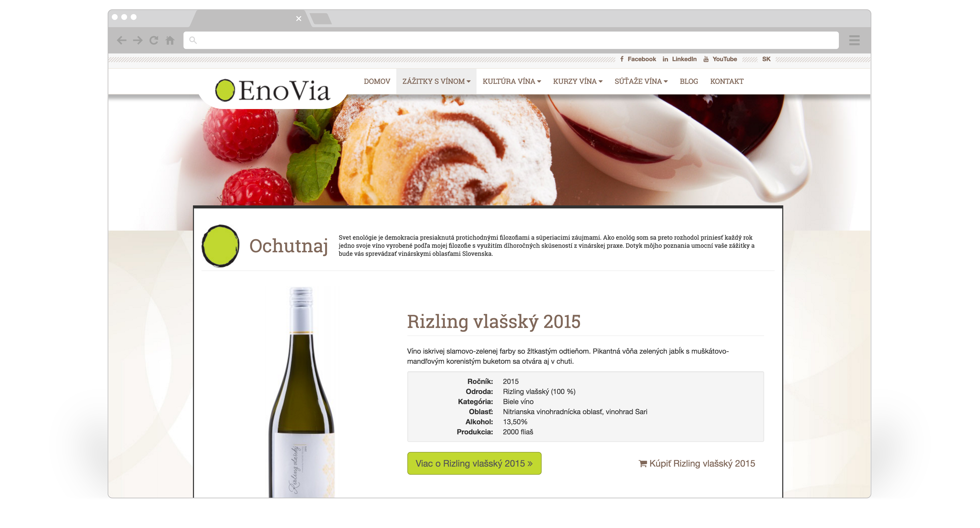The width and height of the screenshot is (980, 528).
Task: Expand Kultúra vína dropdown menu
Action: tap(512, 82)
